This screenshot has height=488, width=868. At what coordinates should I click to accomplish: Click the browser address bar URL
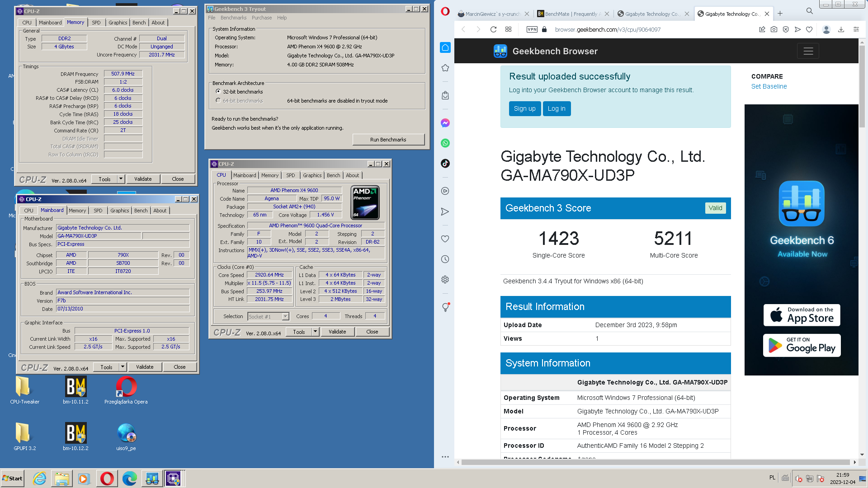(608, 29)
